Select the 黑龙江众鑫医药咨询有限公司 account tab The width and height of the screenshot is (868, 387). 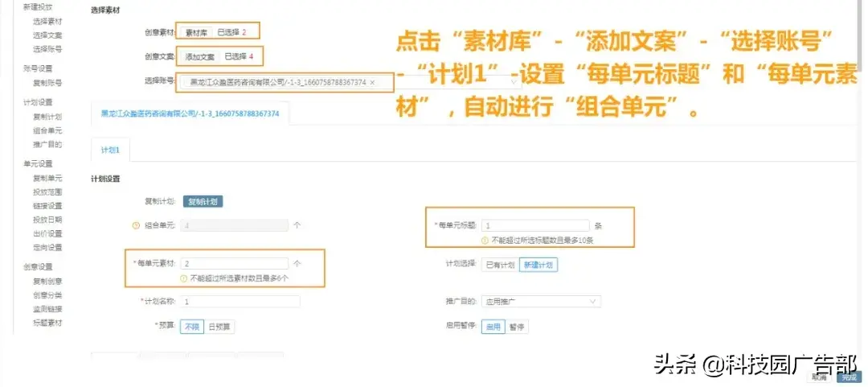tap(190, 113)
